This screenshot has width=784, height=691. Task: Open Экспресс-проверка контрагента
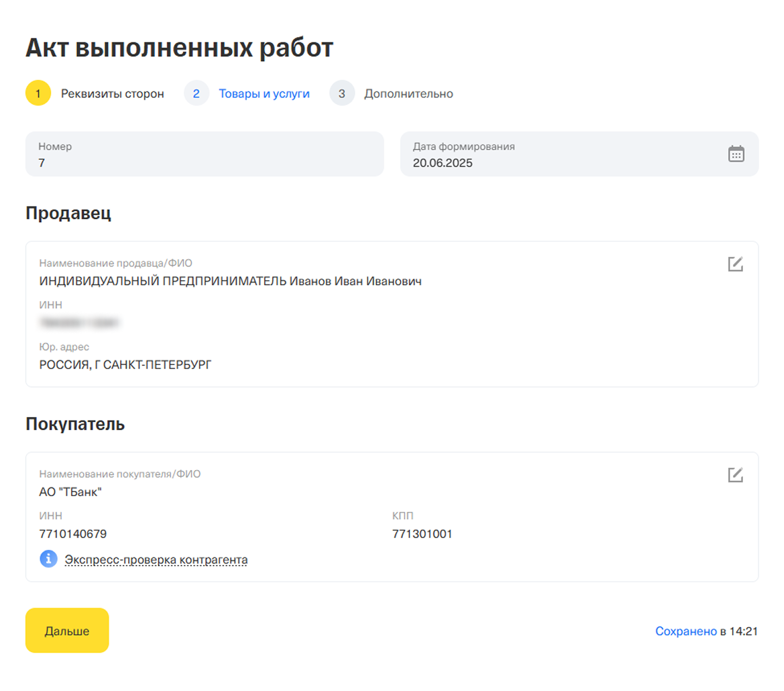coord(156,559)
